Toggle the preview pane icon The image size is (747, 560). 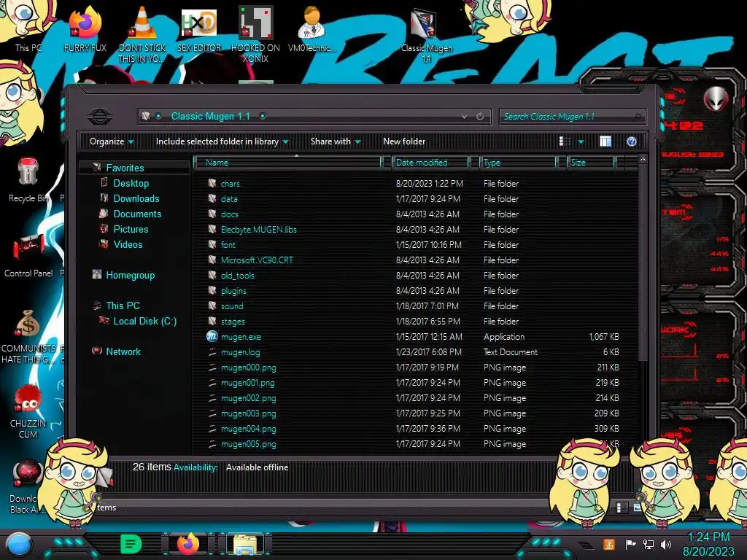coord(605,141)
